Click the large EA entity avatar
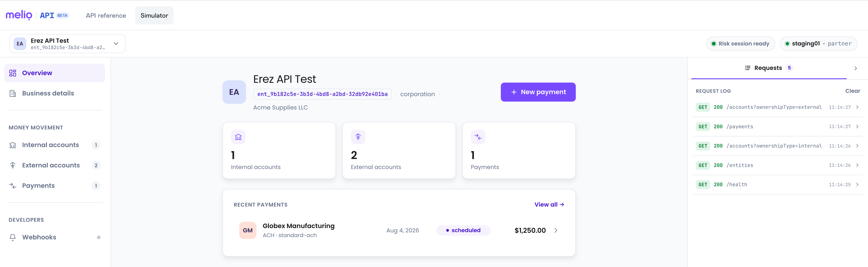The width and height of the screenshot is (868, 267). pyautogui.click(x=234, y=92)
